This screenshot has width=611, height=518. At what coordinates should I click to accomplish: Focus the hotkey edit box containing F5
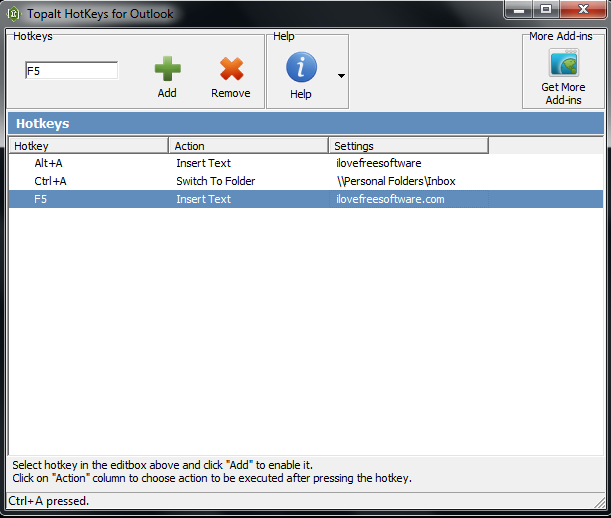71,71
